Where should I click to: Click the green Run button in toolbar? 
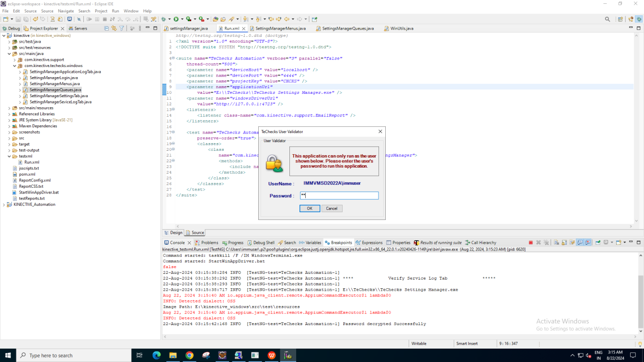click(x=176, y=19)
